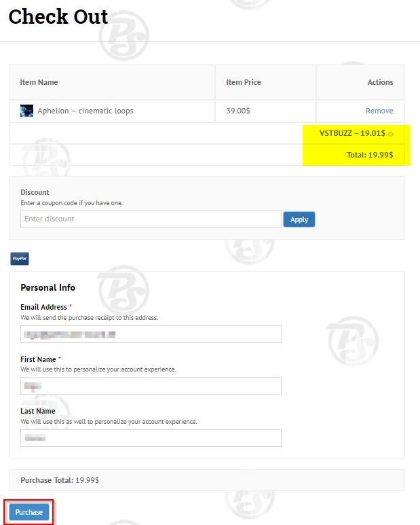The image size is (420, 525).
Task: Click the Remove link for Aphelion
Action: (379, 111)
